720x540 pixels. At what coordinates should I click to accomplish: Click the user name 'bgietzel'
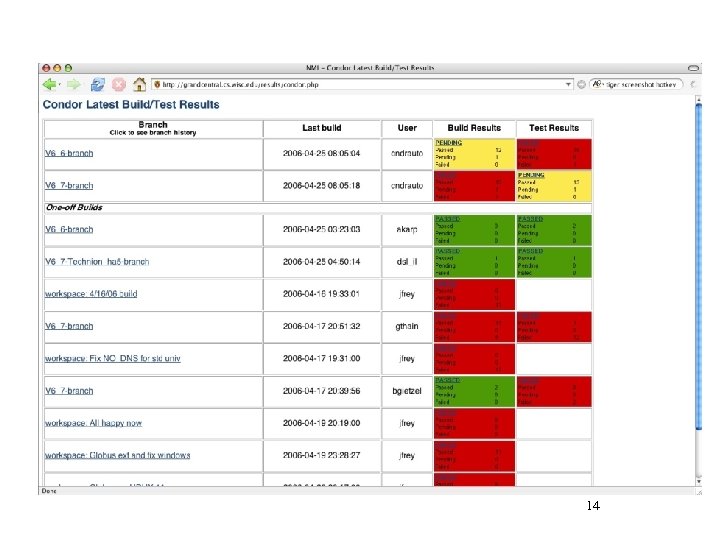pos(407,391)
